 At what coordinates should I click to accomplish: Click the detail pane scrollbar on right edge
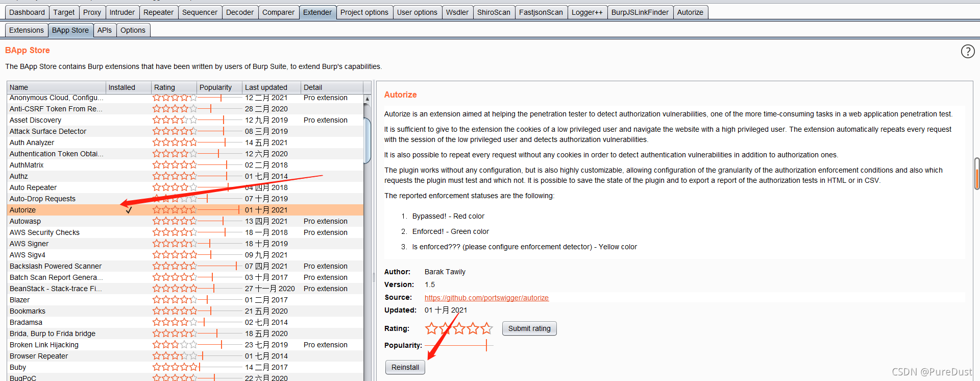[x=976, y=174]
